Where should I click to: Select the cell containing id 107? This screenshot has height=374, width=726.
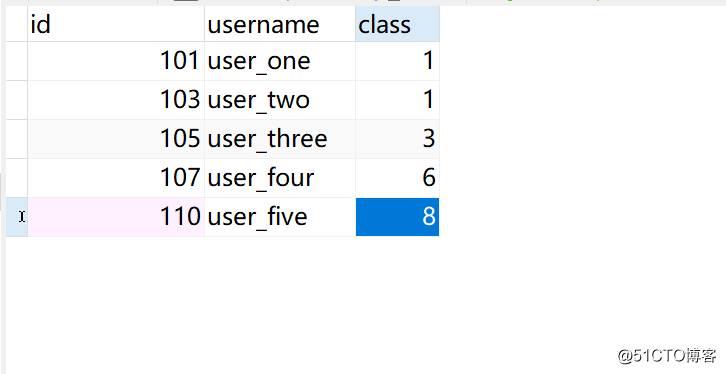point(116,178)
